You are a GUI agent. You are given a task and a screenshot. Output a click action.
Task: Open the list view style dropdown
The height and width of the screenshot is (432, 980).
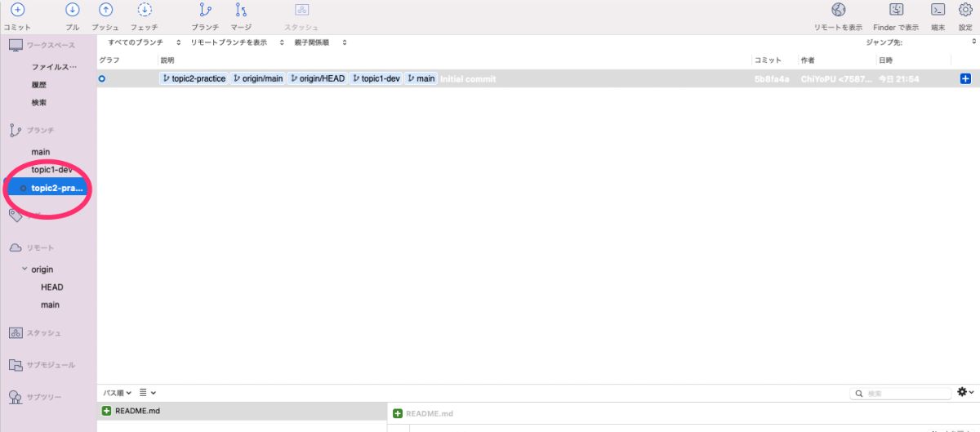click(148, 393)
